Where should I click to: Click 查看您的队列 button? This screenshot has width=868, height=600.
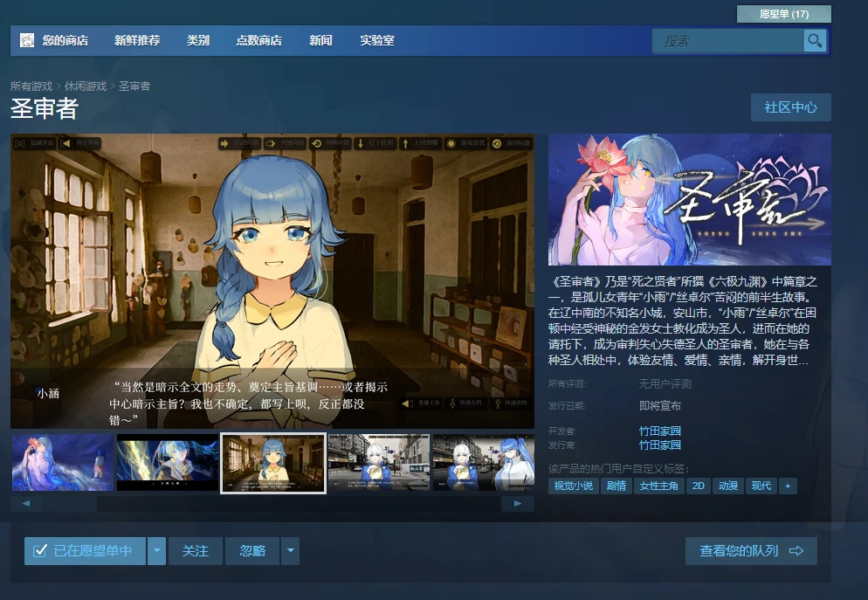[751, 551]
